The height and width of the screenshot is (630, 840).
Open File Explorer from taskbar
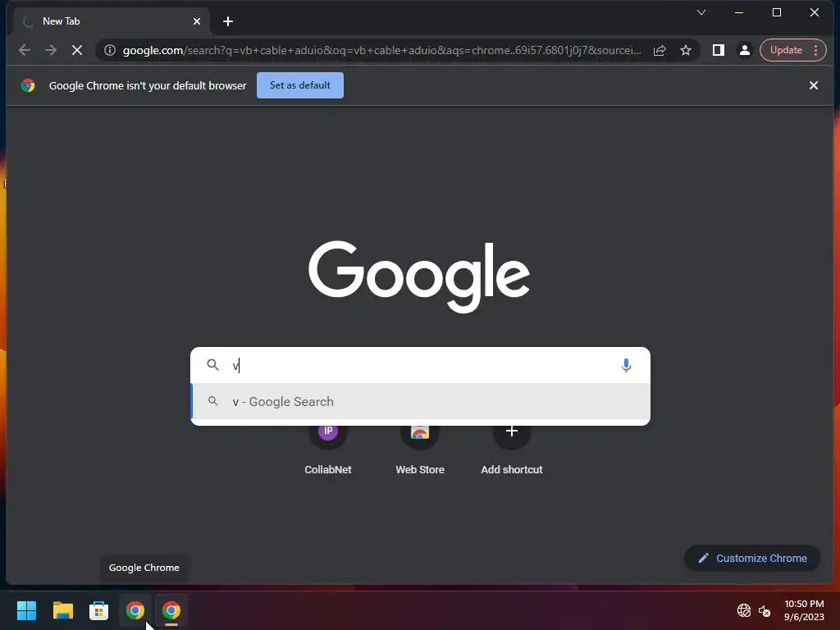(62, 610)
